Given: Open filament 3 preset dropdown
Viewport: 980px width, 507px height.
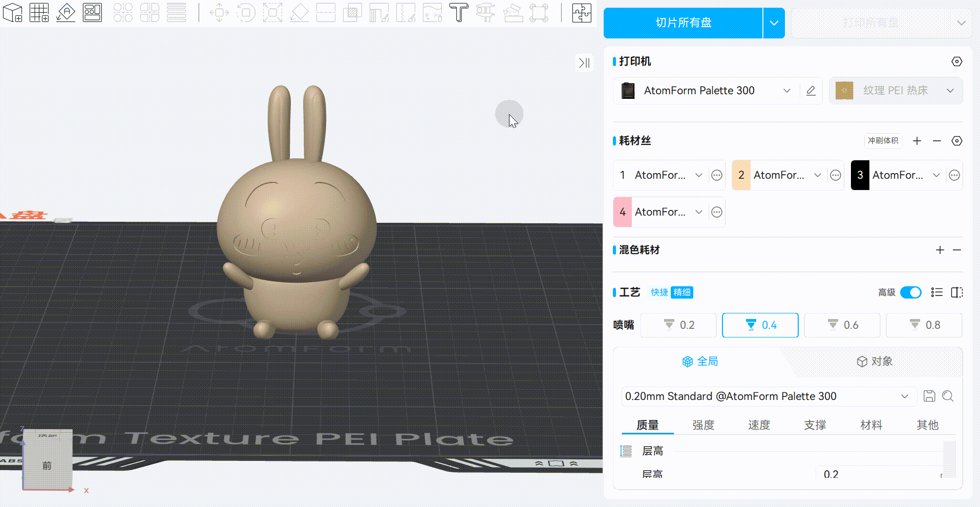Looking at the screenshot, I should [x=936, y=175].
